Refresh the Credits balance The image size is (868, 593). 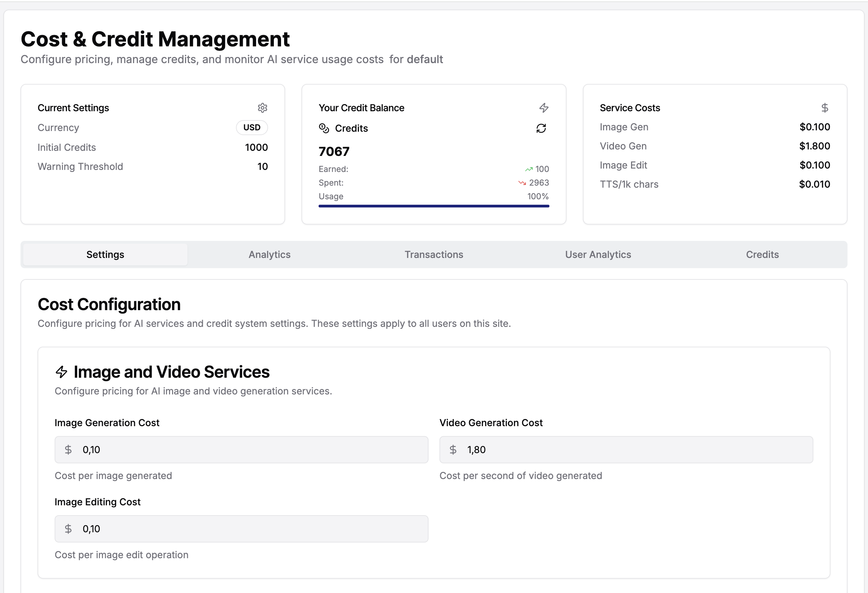tap(542, 128)
